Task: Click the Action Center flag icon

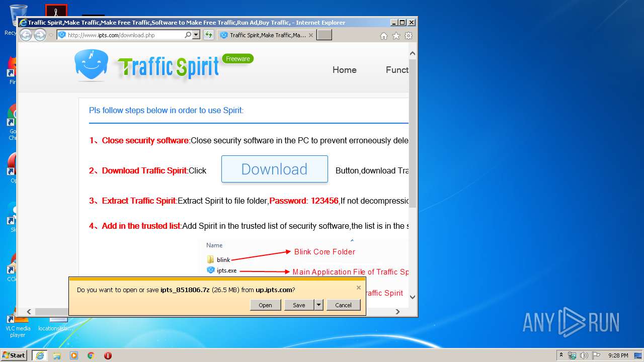Action: pyautogui.click(x=596, y=355)
